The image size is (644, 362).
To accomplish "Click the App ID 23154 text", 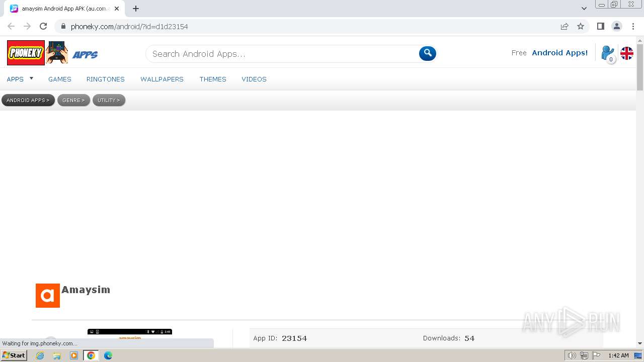I will [280, 338].
